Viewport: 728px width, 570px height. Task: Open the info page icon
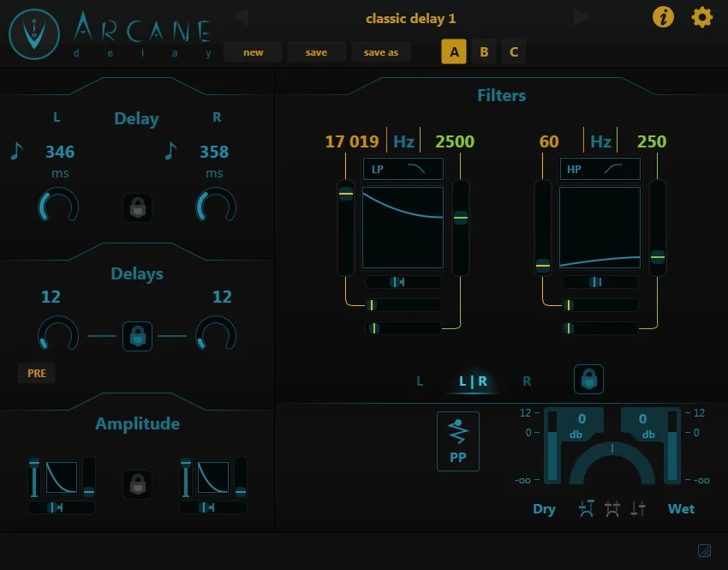point(663,18)
